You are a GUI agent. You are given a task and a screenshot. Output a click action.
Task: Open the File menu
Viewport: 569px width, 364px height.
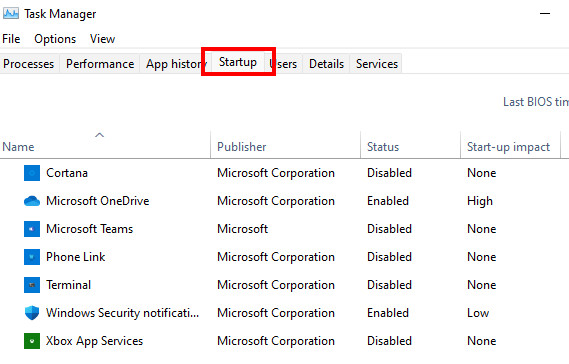[x=11, y=39]
